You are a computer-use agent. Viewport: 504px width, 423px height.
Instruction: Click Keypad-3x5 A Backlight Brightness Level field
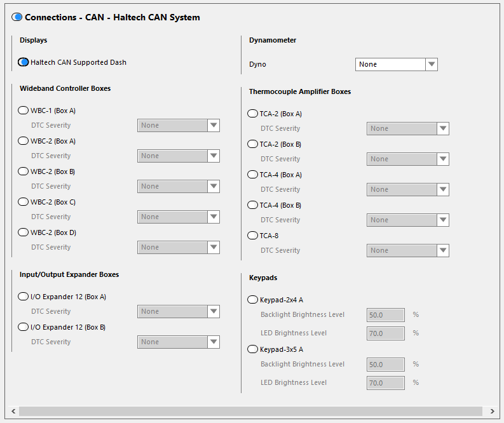coord(386,364)
